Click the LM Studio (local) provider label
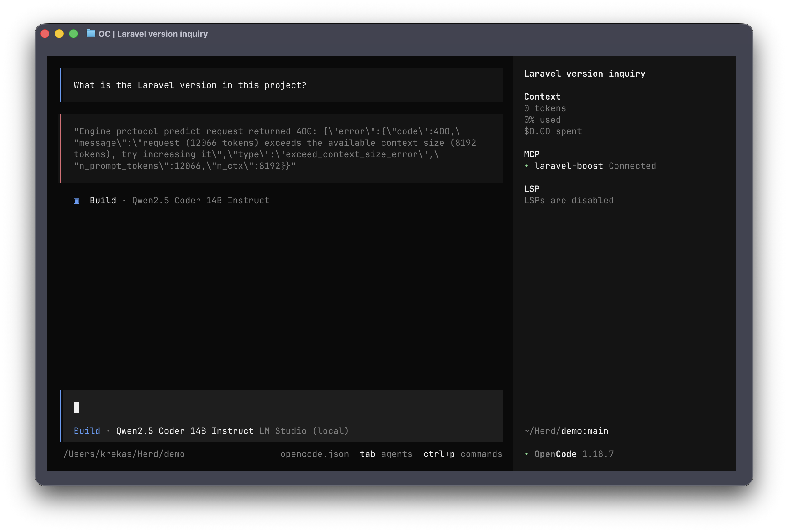 [x=304, y=431]
